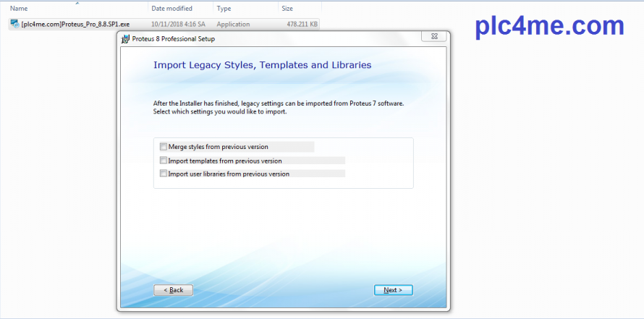Click the 10/11/2018 4:16 SA date cell
Screen dimensions: 644x319
tap(180, 24)
